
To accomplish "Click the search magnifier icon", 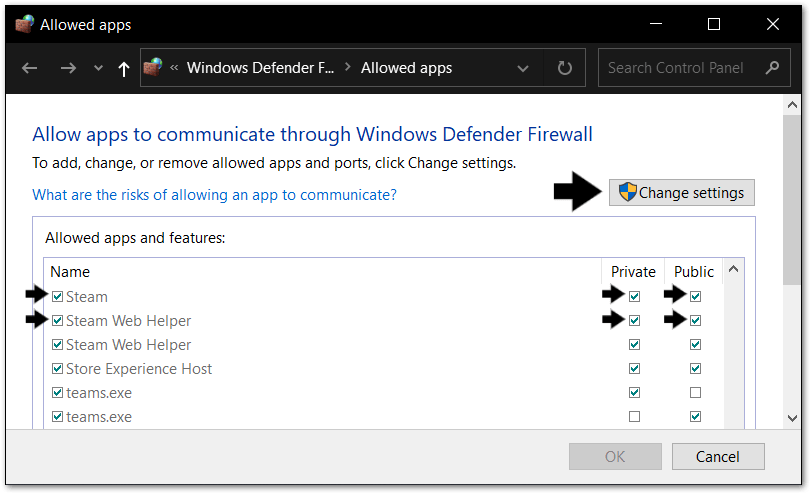I will (772, 67).
